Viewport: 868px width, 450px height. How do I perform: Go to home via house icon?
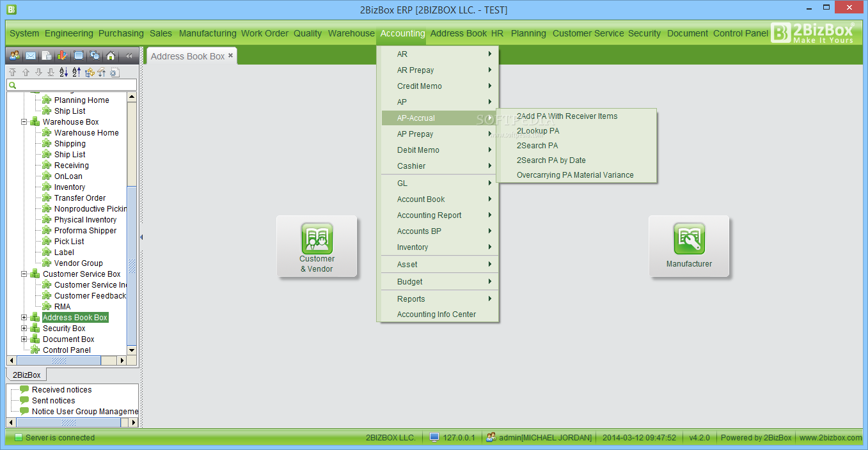[111, 56]
